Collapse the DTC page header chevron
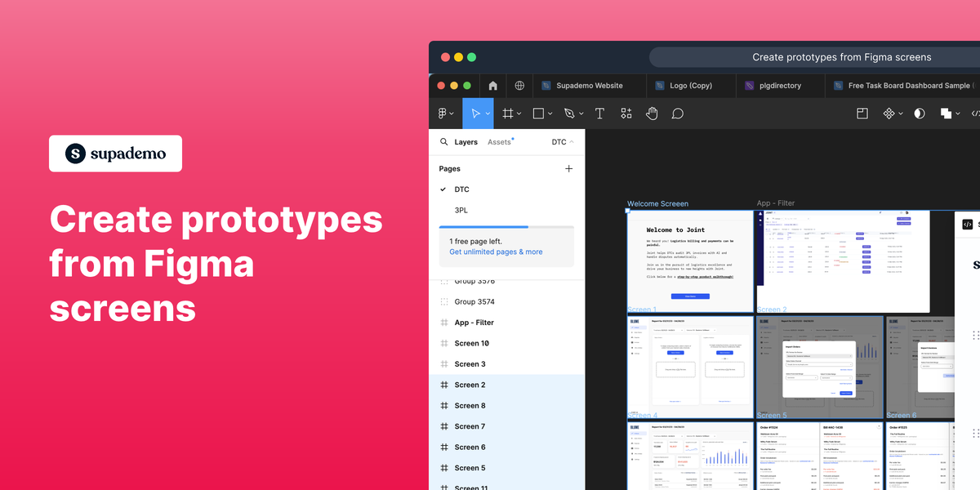The width and height of the screenshot is (980, 490). tap(572, 141)
